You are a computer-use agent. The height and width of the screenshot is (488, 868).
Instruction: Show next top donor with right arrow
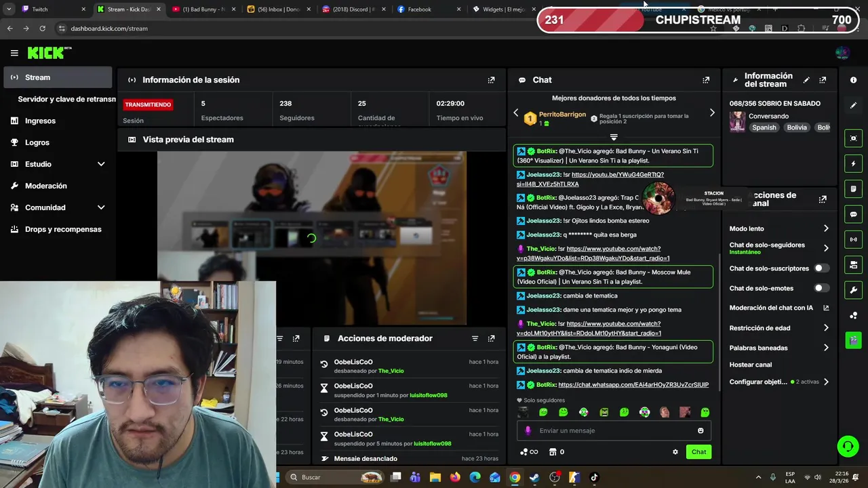[x=712, y=113]
